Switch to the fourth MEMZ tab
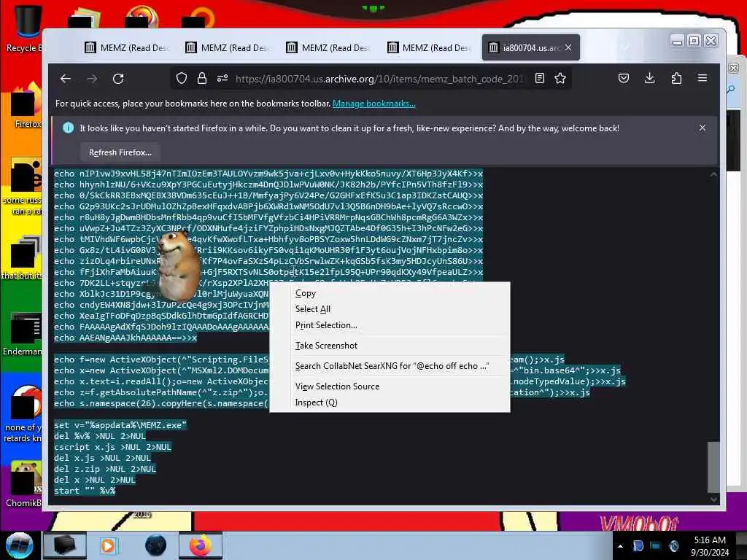This screenshot has height=560, width=747. pos(428,47)
